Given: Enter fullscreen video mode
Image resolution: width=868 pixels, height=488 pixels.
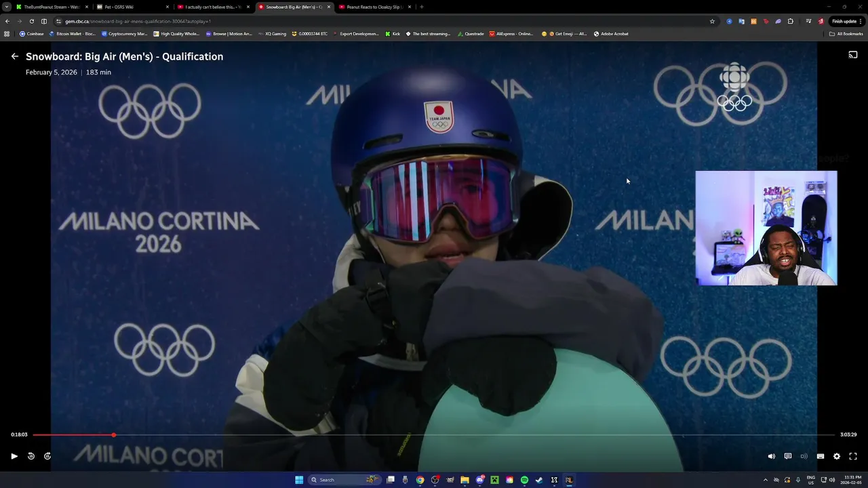Looking at the screenshot, I should pyautogui.click(x=853, y=456).
